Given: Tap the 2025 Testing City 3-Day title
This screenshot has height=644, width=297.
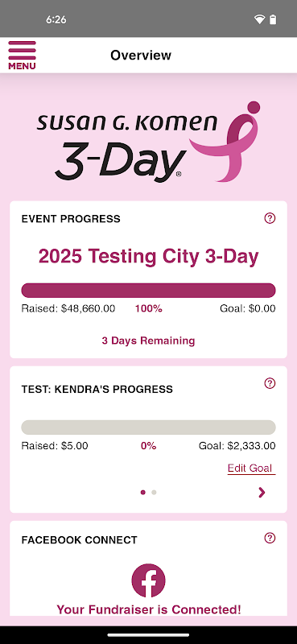Looking at the screenshot, I should (148, 256).
